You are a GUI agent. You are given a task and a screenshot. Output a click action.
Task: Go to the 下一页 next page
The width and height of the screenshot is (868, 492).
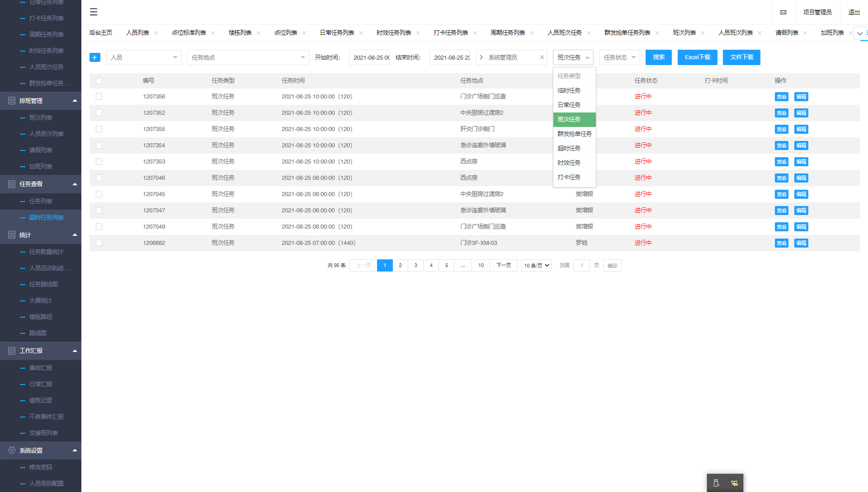point(504,266)
